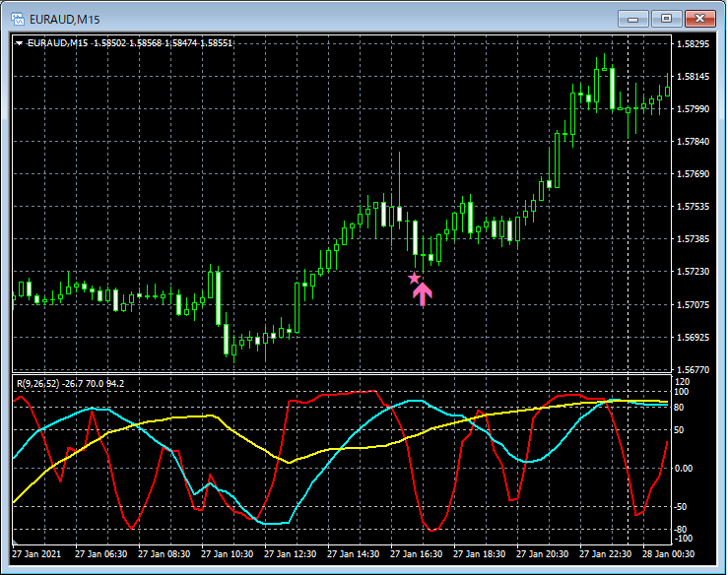Image resolution: width=728 pixels, height=575 pixels.
Task: Click the 27 Jan 06:30 time label
Action: coord(100,554)
